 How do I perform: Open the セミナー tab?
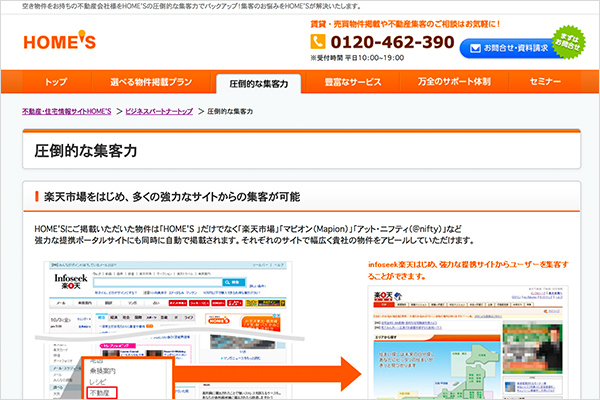point(545,82)
